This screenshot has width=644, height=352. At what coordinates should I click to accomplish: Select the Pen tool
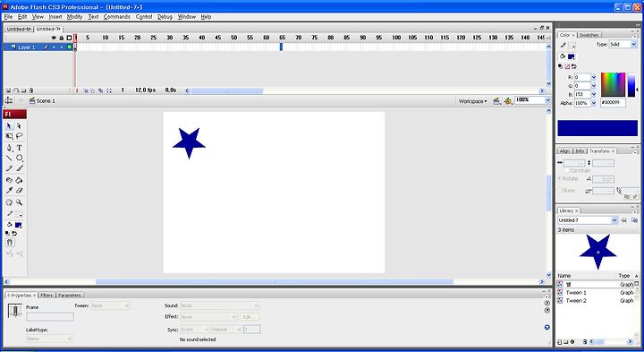(9, 148)
